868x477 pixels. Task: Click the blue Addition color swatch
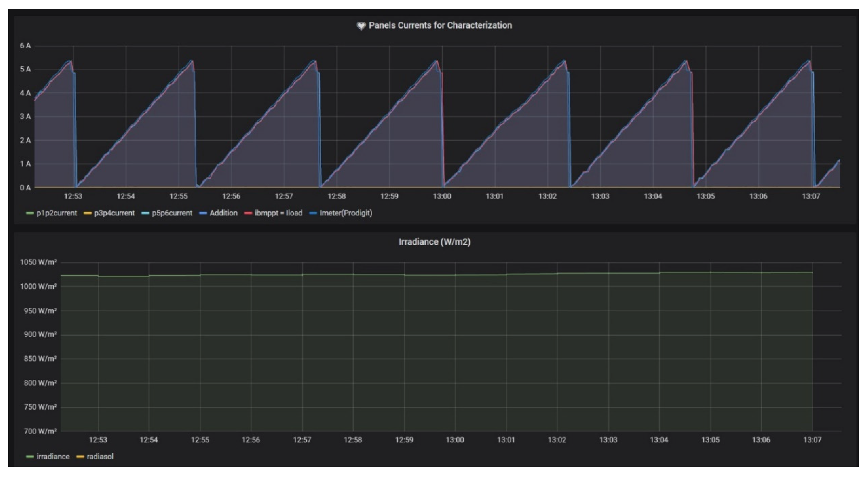click(203, 213)
